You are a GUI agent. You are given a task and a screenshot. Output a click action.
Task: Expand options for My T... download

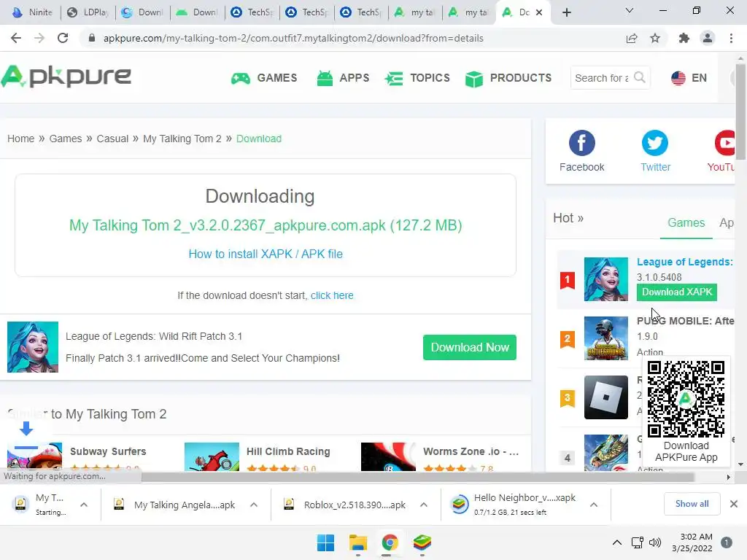click(84, 505)
